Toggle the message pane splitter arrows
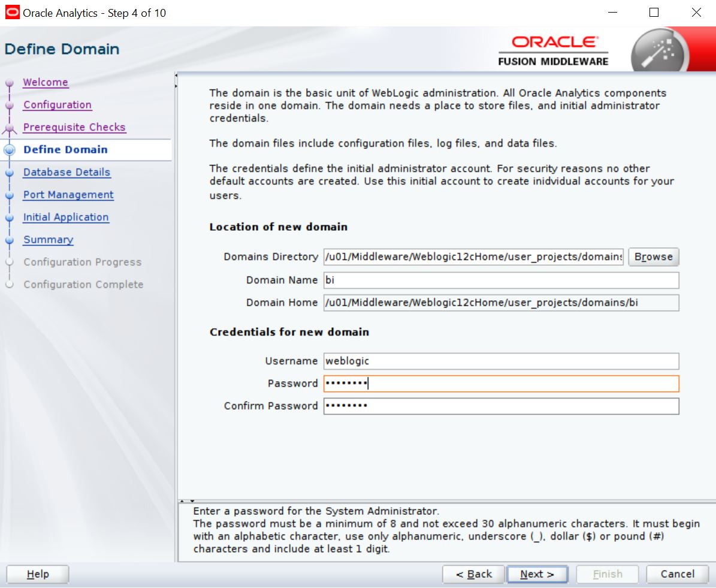This screenshot has height=588, width=716. click(x=187, y=501)
